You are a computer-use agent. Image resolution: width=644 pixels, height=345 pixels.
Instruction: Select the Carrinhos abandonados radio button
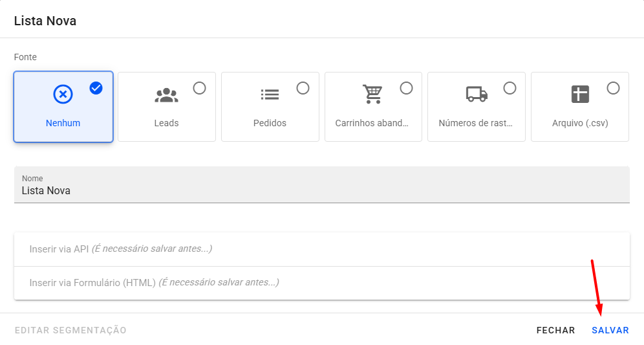pyautogui.click(x=406, y=88)
